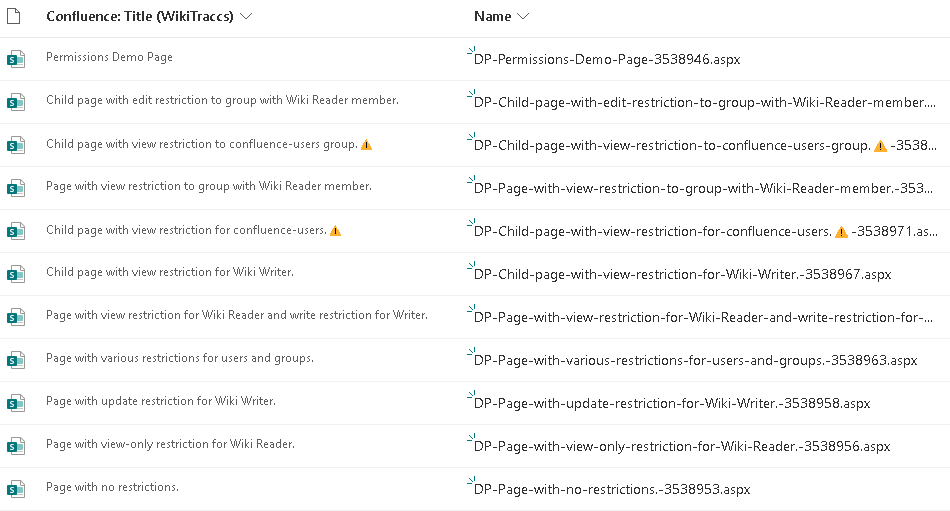Click the Confluence: Title (WikiTraccs) column header
This screenshot has width=950, height=511.
click(140, 16)
